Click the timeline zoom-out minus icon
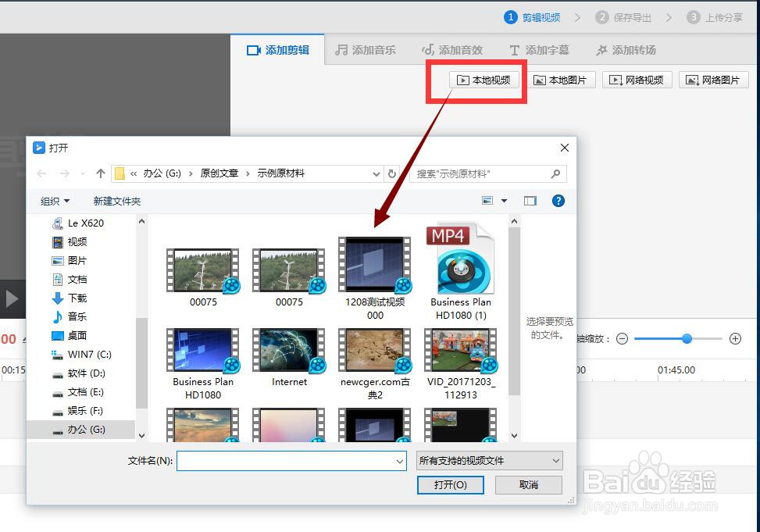The image size is (760, 532). pyautogui.click(x=621, y=338)
